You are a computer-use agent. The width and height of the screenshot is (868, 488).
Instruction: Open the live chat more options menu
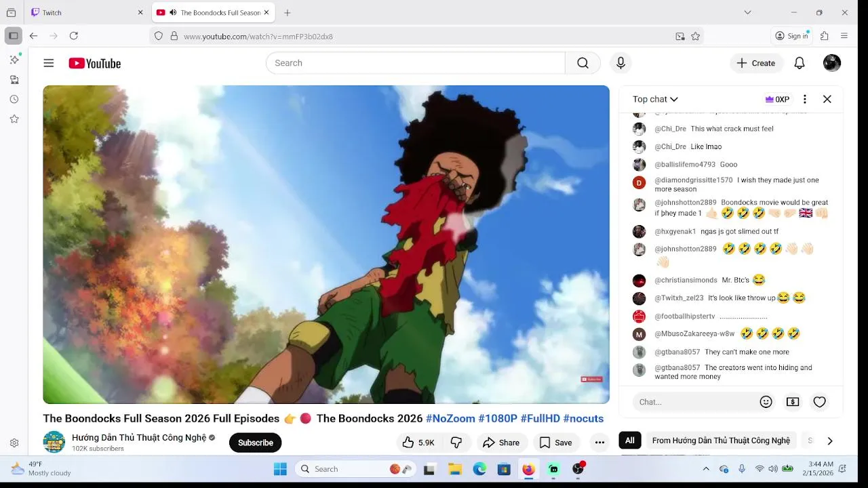[x=804, y=99]
